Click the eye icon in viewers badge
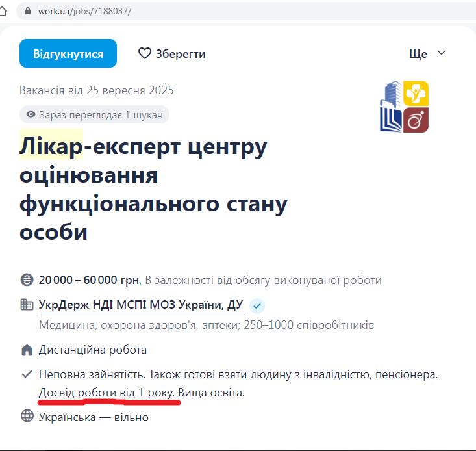This screenshot has width=476, height=451. click(31, 115)
